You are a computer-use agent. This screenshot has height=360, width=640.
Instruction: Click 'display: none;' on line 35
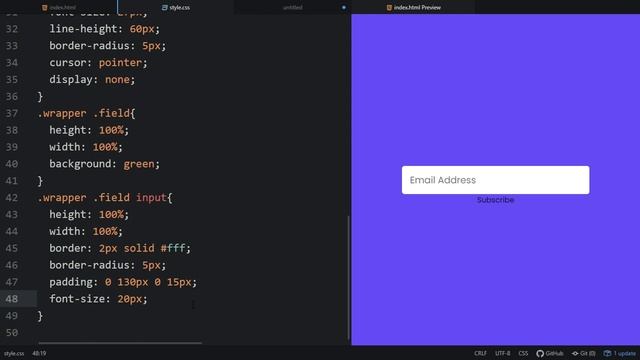(x=92, y=80)
